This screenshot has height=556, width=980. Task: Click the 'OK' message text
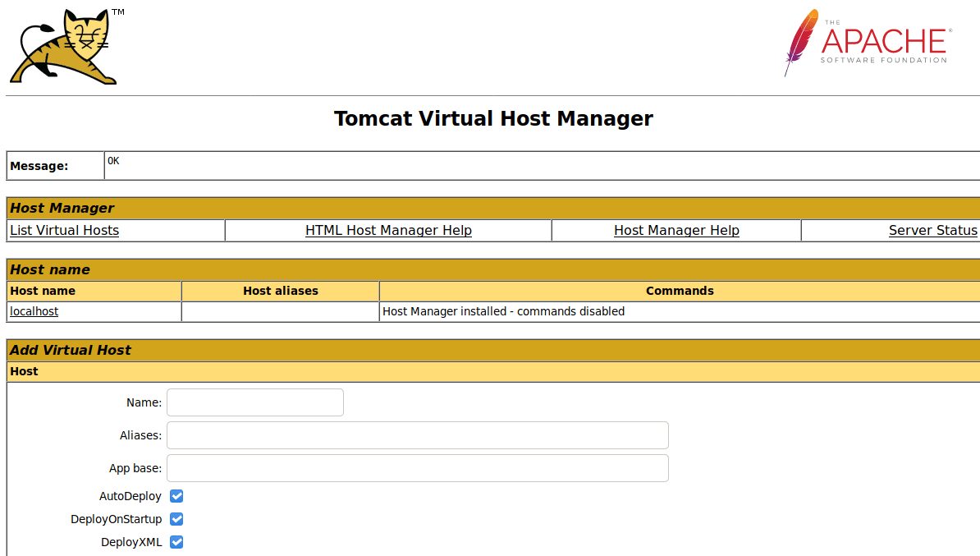[113, 161]
